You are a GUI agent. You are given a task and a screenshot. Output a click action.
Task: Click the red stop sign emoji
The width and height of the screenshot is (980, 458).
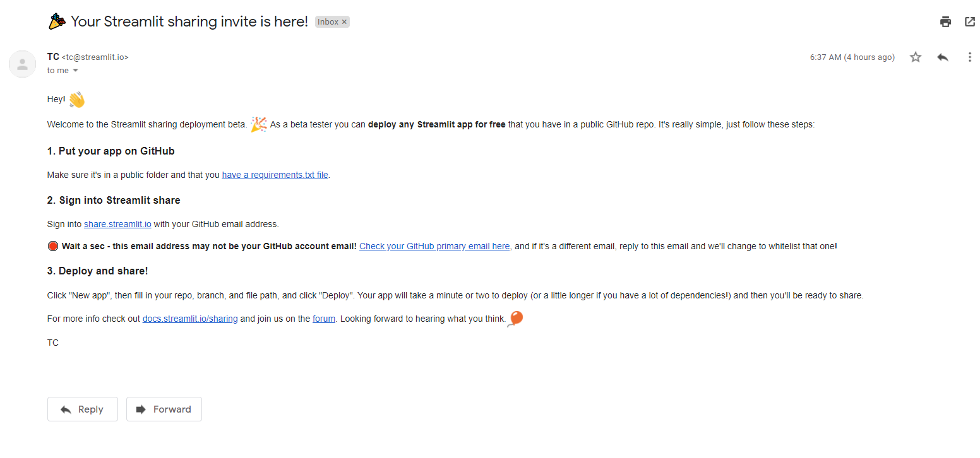click(53, 246)
